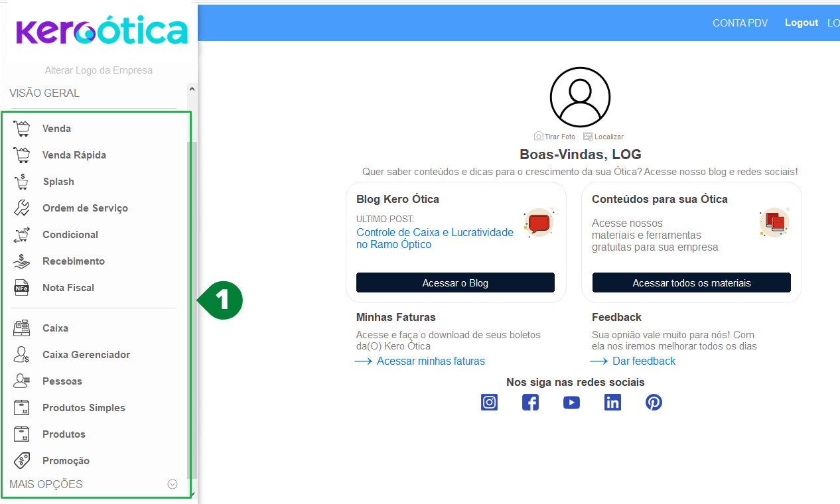Click the Kero Ótica company logo
840x504 pixels.
pyautogui.click(x=102, y=32)
